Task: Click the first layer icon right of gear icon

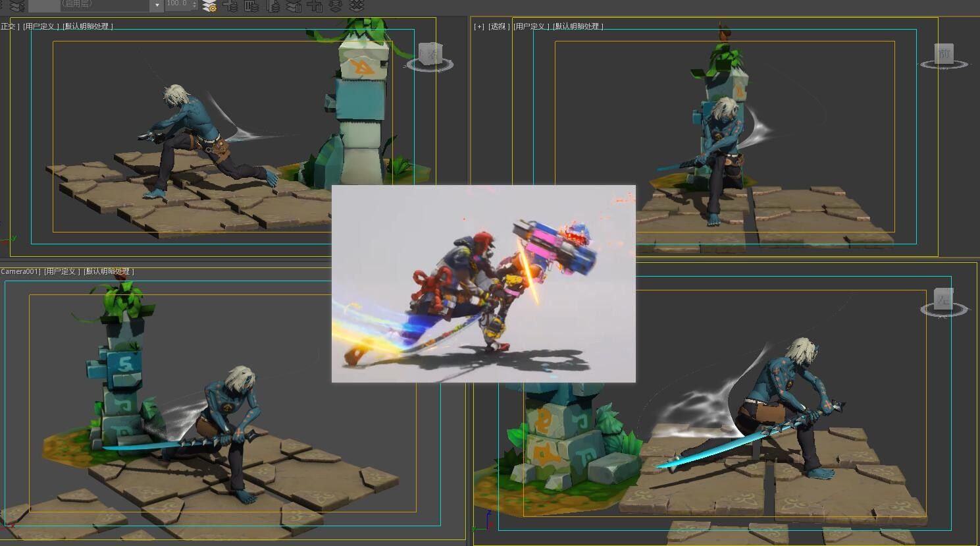Action: click(230, 6)
